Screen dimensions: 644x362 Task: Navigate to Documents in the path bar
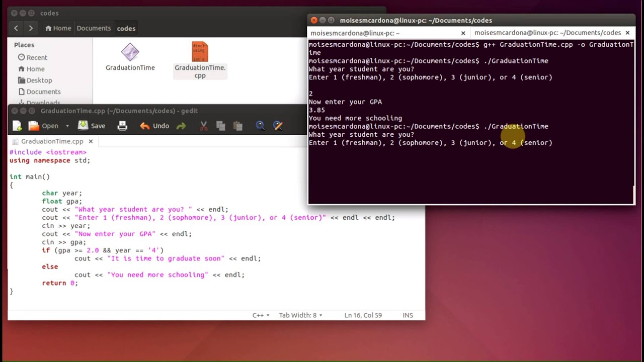coord(94,28)
